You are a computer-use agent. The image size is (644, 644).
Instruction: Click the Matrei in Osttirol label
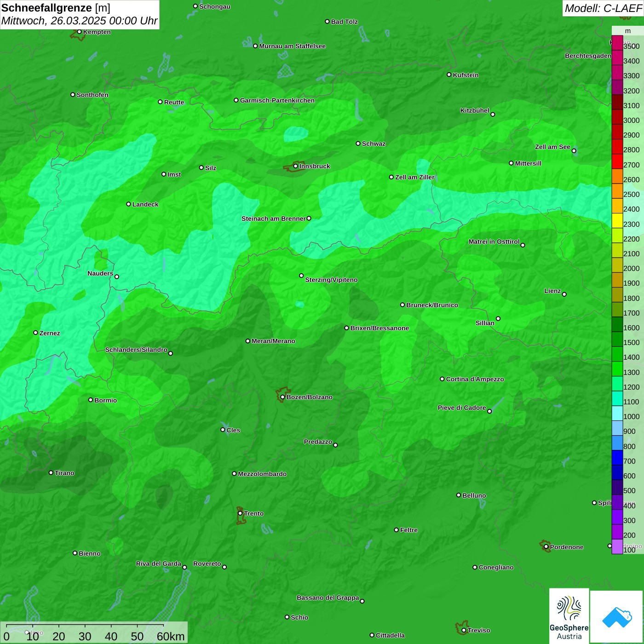(494, 241)
